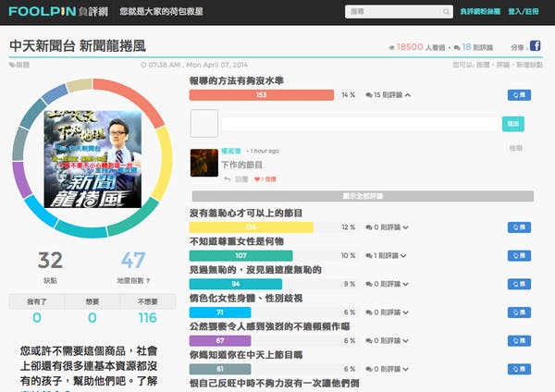Select the 想要 tab
This screenshot has height=392, width=555.
92,301
